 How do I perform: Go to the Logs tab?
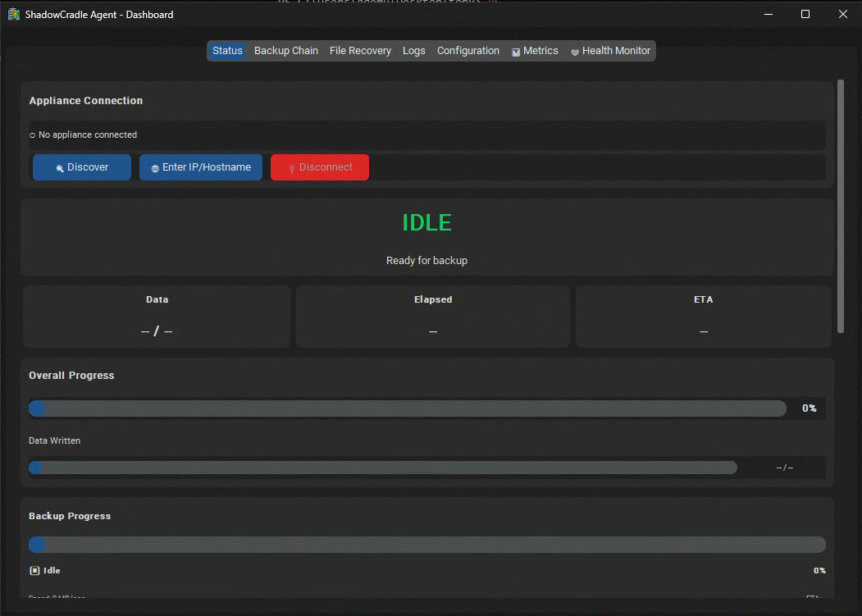click(414, 51)
